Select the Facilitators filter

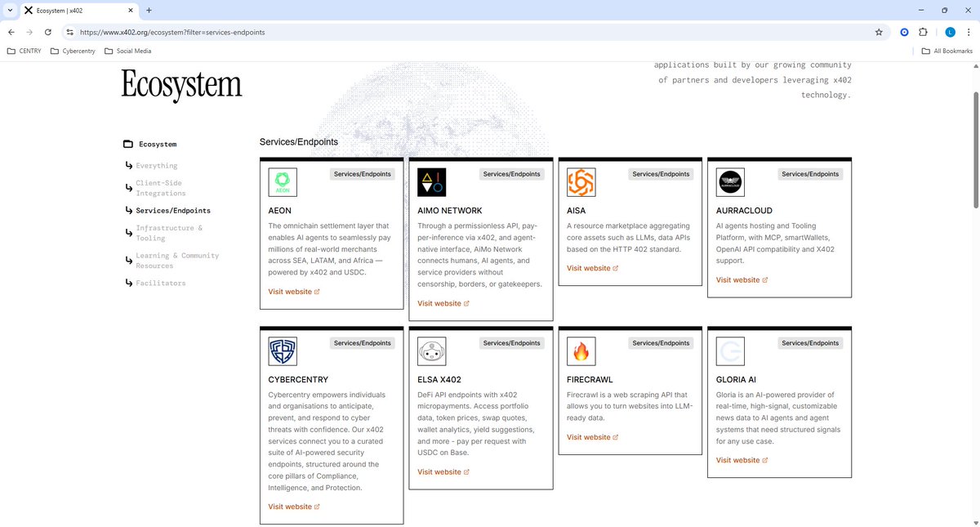[161, 283]
